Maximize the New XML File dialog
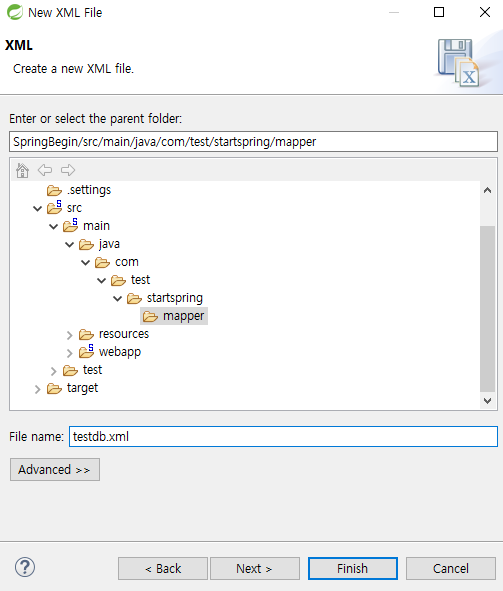Image resolution: width=503 pixels, height=591 pixels. tap(439, 12)
